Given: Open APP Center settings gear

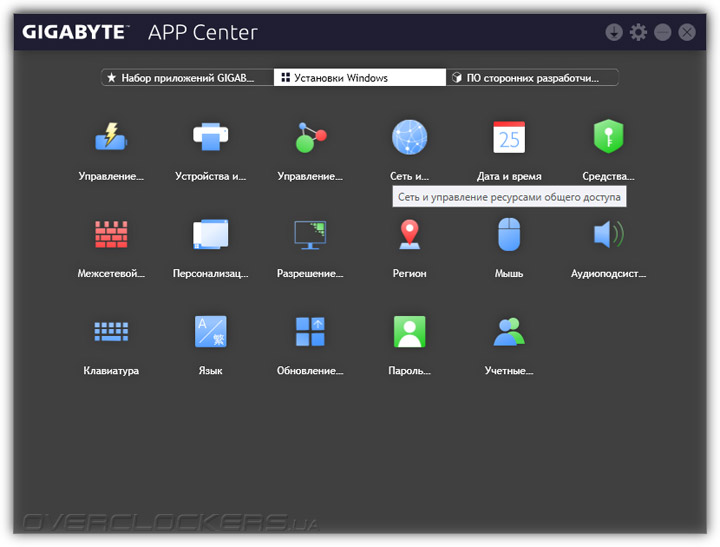Looking at the screenshot, I should click(x=638, y=32).
